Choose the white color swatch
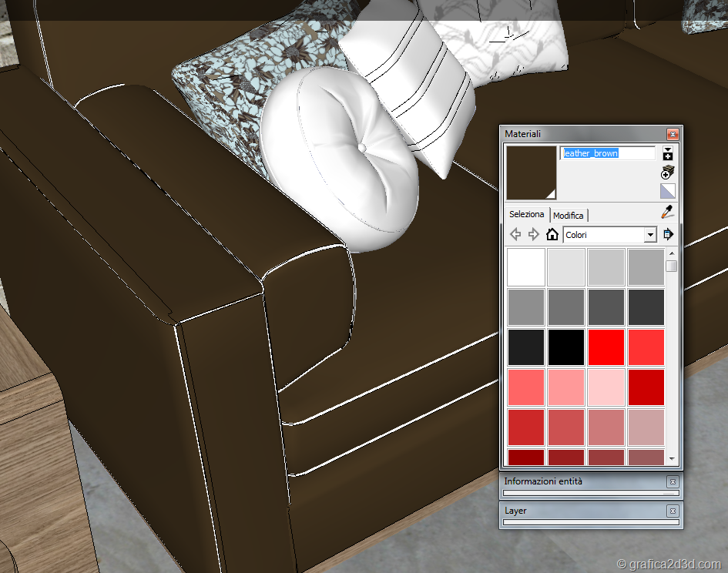Viewport: 728px width, 573px height. tap(526, 267)
